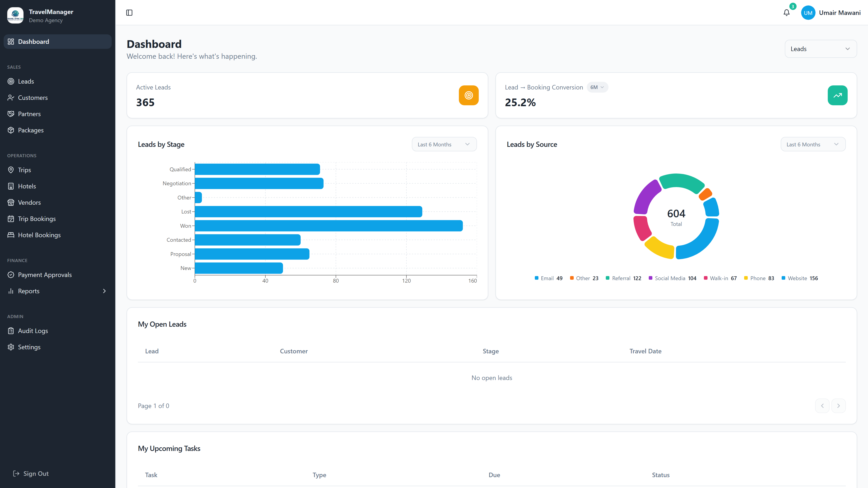
Task: Click the Won bar in stage chart
Action: coord(329,226)
